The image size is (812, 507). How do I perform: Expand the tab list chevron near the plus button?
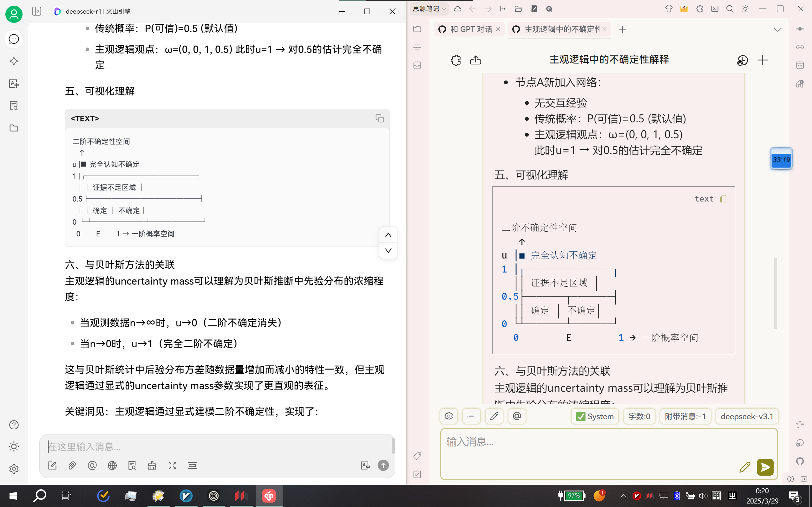(778, 29)
